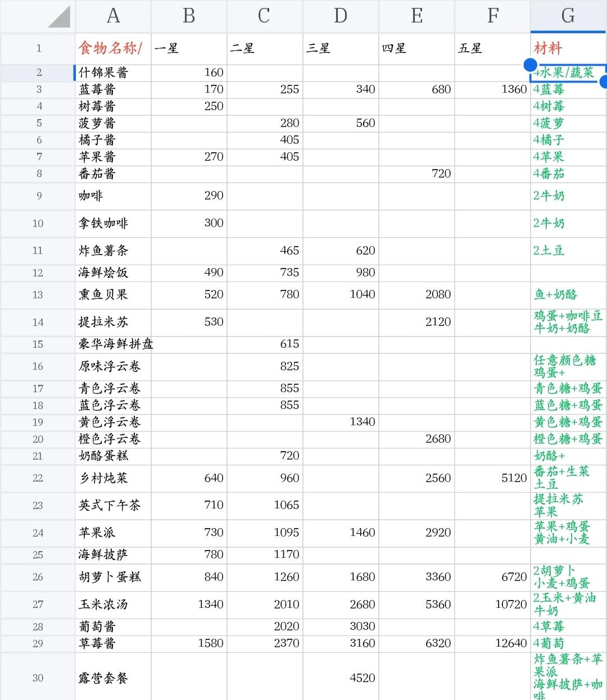Viewport: 607px width, 700px height.
Task: Select column A header
Action: [x=113, y=16]
